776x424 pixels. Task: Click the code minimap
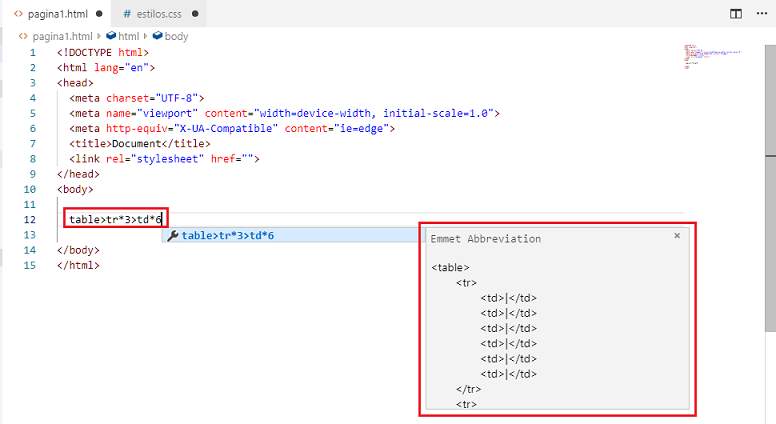tap(713, 57)
